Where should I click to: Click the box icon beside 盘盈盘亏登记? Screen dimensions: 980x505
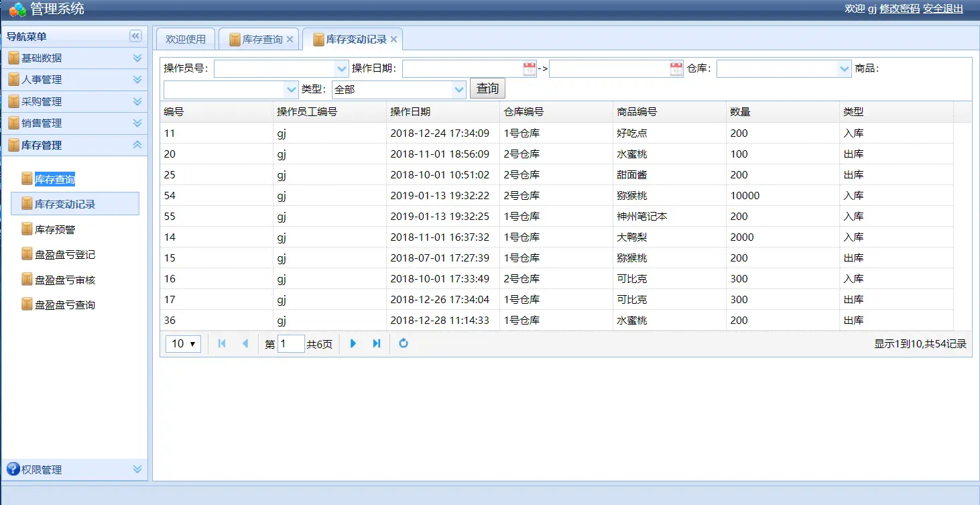click(27, 254)
